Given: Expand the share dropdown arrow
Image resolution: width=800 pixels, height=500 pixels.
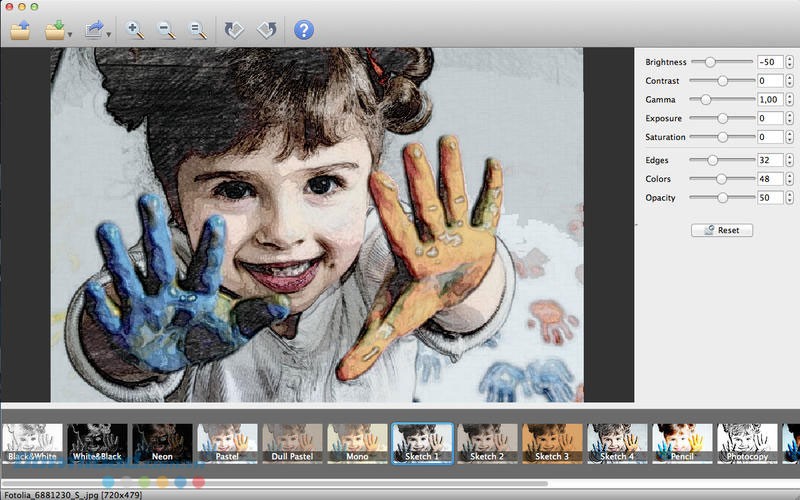Looking at the screenshot, I should point(109,34).
